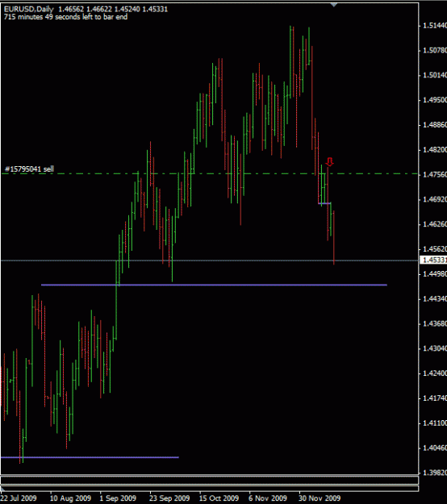Click the 1.5144 price scale label
The height and width of the screenshot is (504, 447).
point(434,26)
